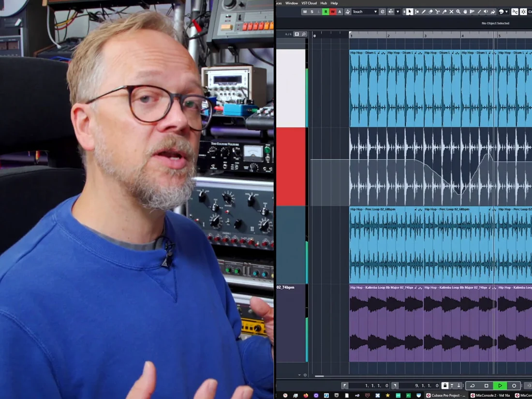Switch to Cubase Pro Project taskbar window

pos(446,395)
